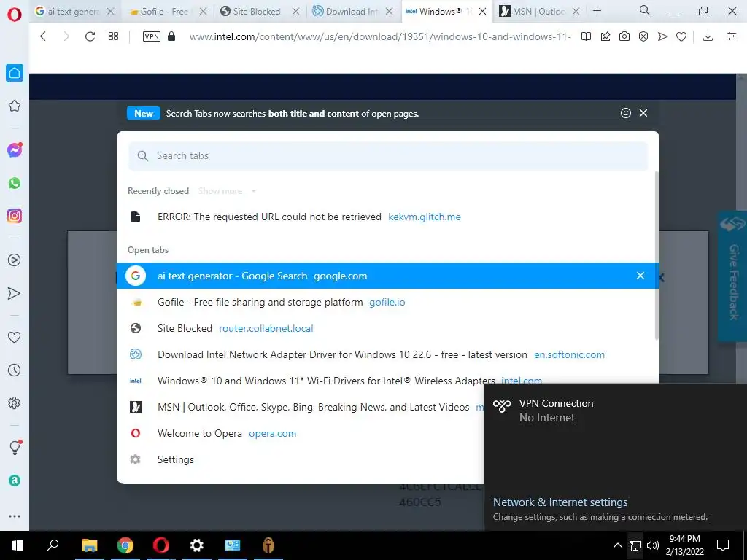Screen dimensions: 747x560
Task: Show hidden system tray icons chevron
Action: coord(617,545)
